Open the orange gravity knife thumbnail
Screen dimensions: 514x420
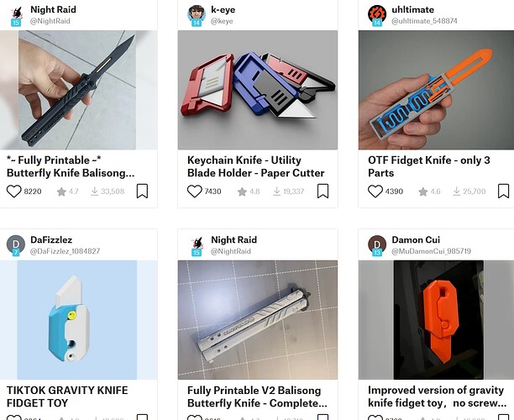click(x=436, y=320)
